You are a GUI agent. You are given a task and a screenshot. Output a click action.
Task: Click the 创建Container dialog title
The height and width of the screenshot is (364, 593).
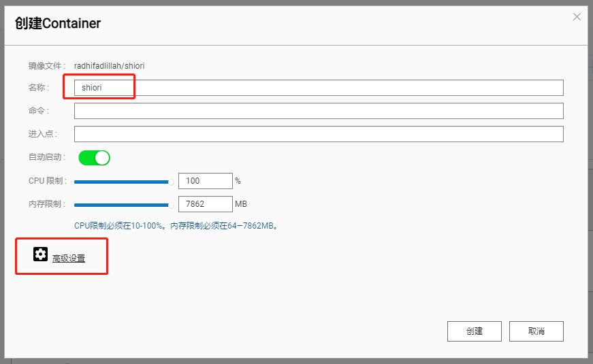pyautogui.click(x=58, y=23)
